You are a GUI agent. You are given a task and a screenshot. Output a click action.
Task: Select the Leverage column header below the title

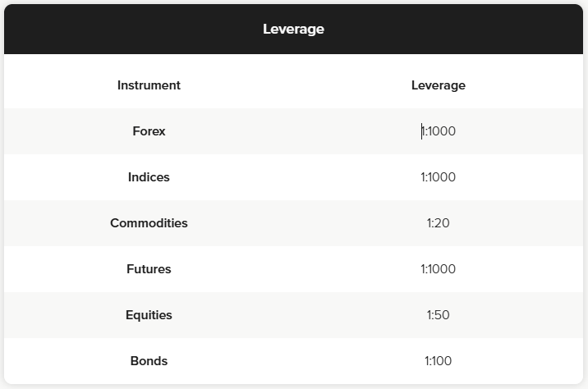click(x=438, y=85)
